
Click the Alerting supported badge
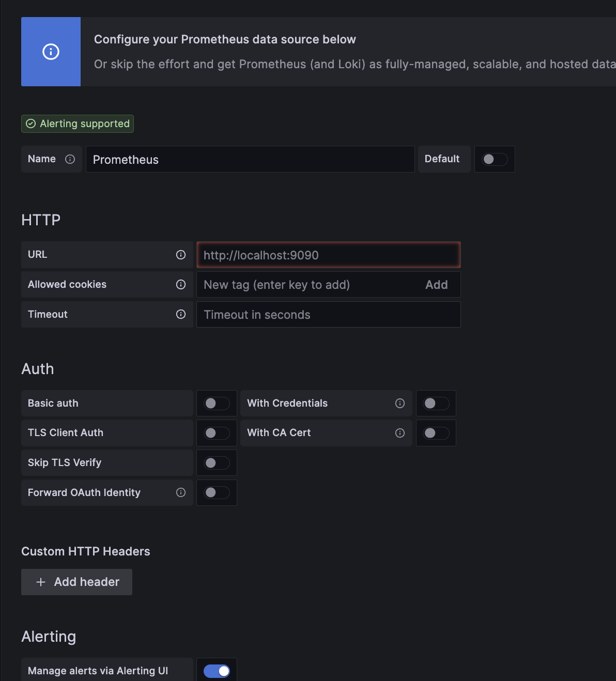click(x=78, y=123)
